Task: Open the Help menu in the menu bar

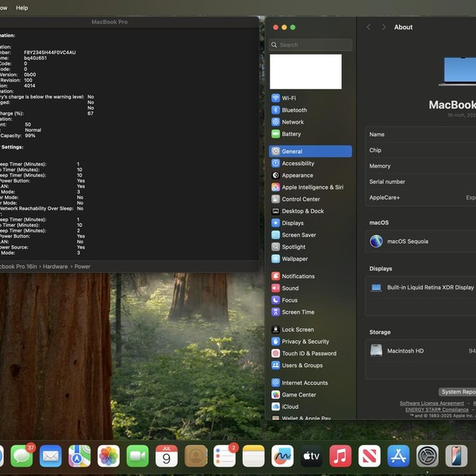Action: (22, 8)
